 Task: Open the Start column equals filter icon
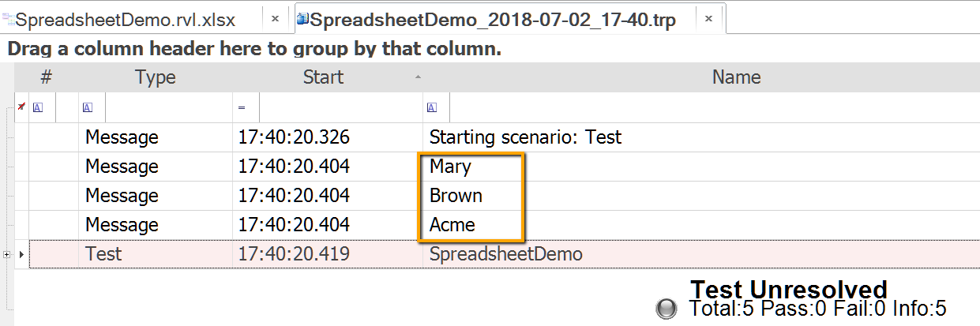coord(242,107)
